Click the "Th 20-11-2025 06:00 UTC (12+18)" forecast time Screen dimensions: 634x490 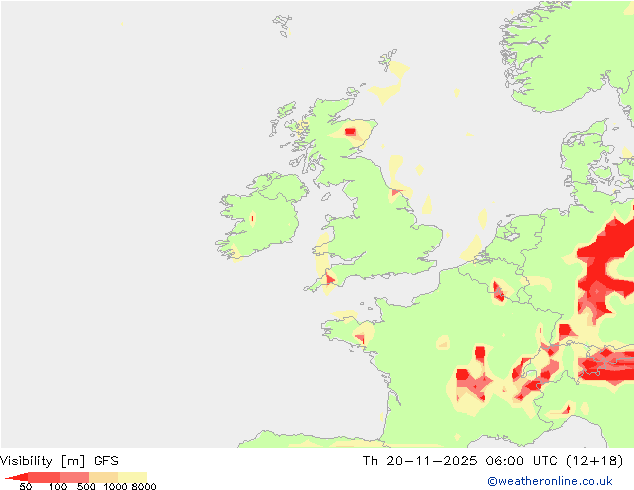[492, 461]
